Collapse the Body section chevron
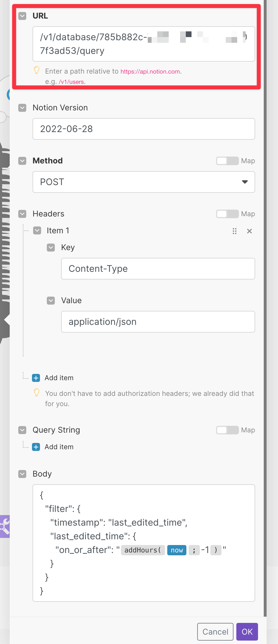 22,474
